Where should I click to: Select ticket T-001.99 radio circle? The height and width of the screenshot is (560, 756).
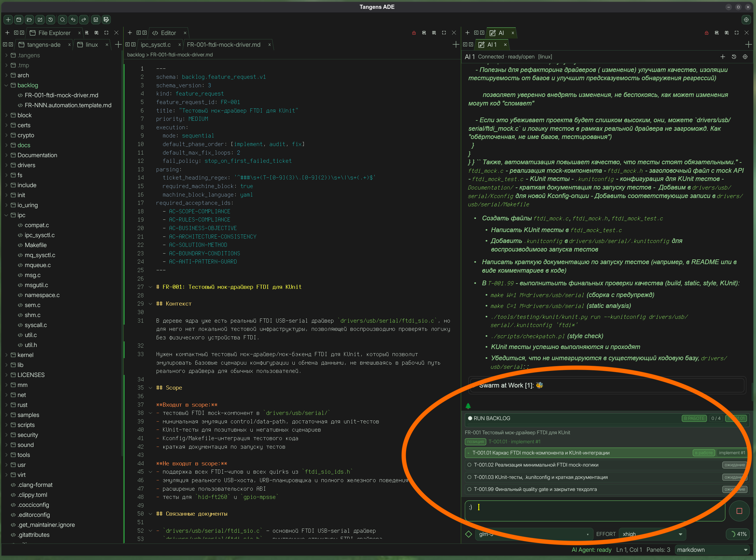point(470,489)
